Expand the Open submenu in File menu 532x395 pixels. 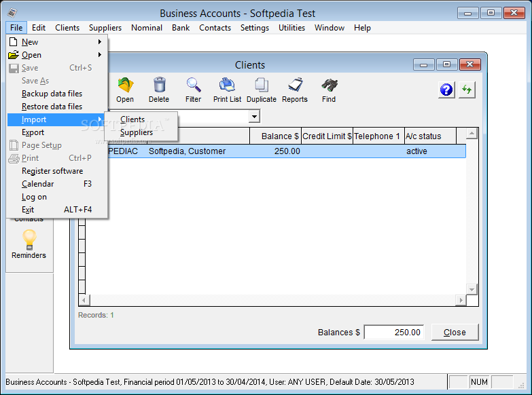(57, 55)
